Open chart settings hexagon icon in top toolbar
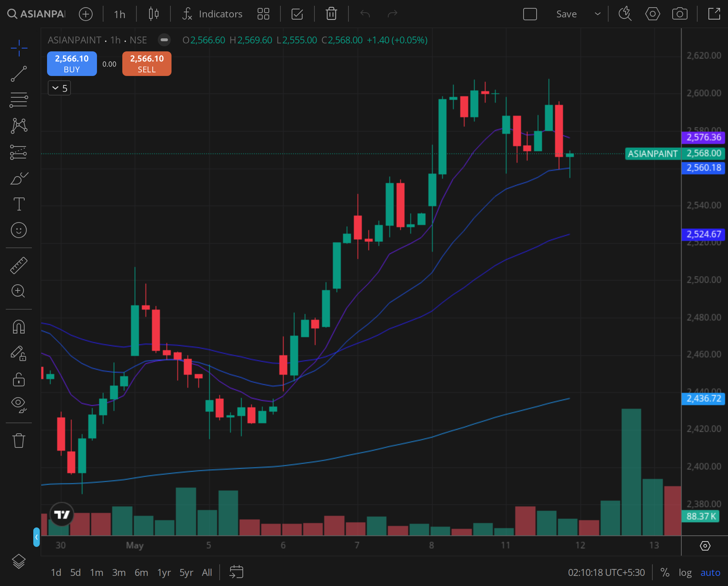 (652, 14)
